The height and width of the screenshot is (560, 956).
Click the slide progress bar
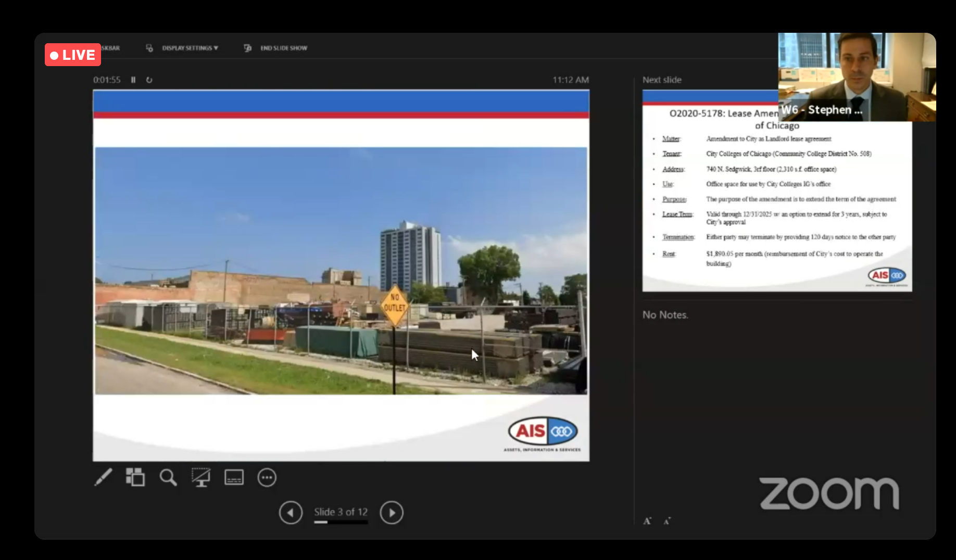[x=341, y=522]
